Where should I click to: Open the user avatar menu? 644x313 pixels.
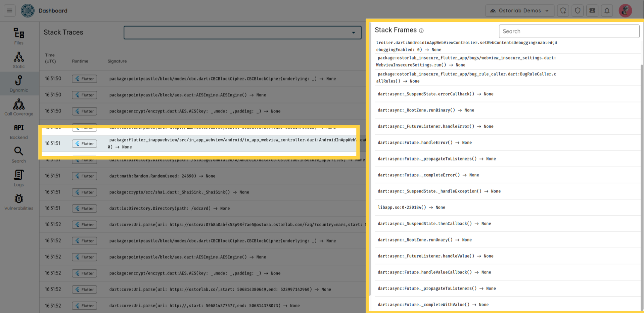pos(625,11)
